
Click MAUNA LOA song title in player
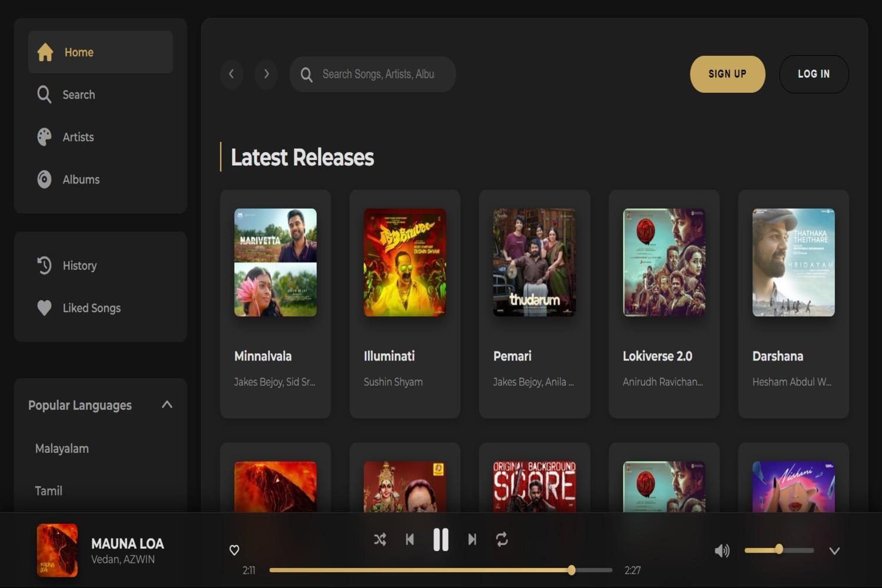128,544
